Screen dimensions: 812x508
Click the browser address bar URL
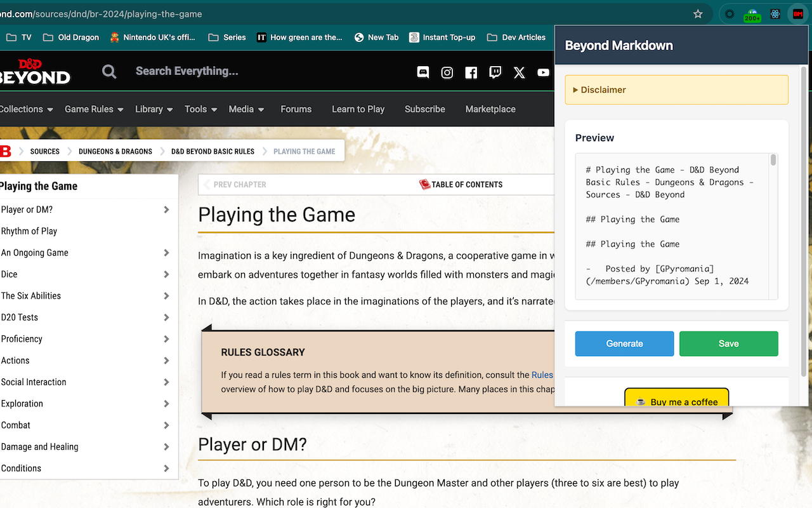click(x=101, y=14)
